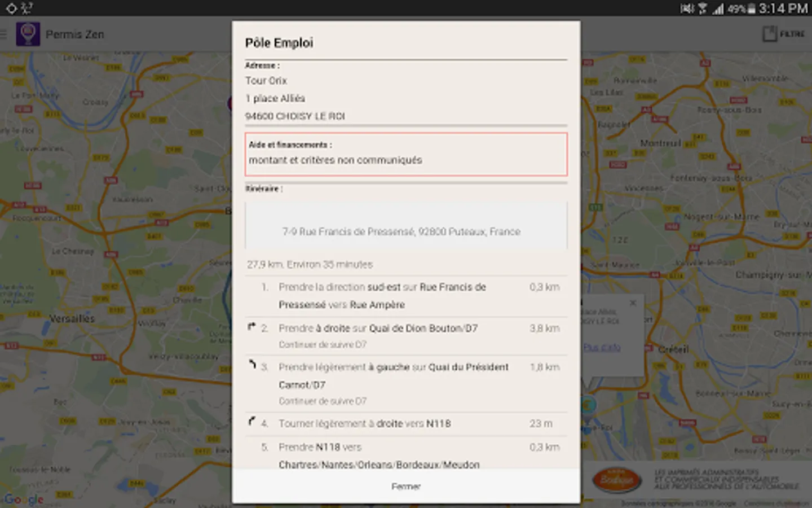
Task: Click the Plus d'info link on map
Action: [x=602, y=348]
